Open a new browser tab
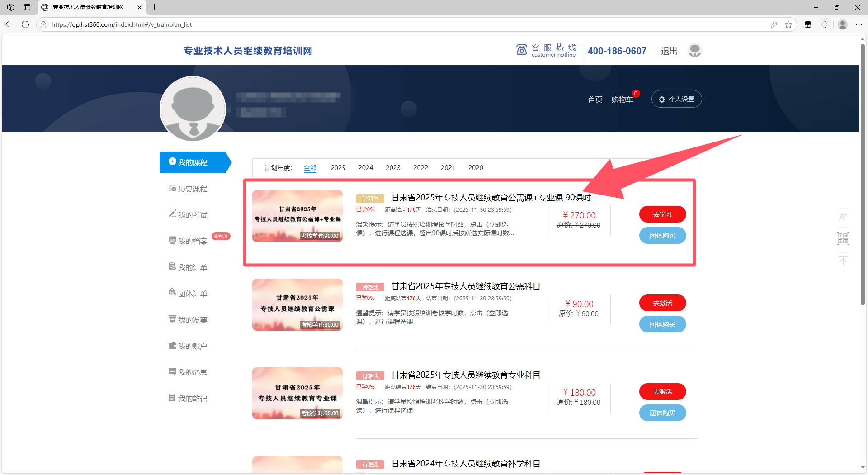Screen dimensions: 868x475 coord(155,7)
